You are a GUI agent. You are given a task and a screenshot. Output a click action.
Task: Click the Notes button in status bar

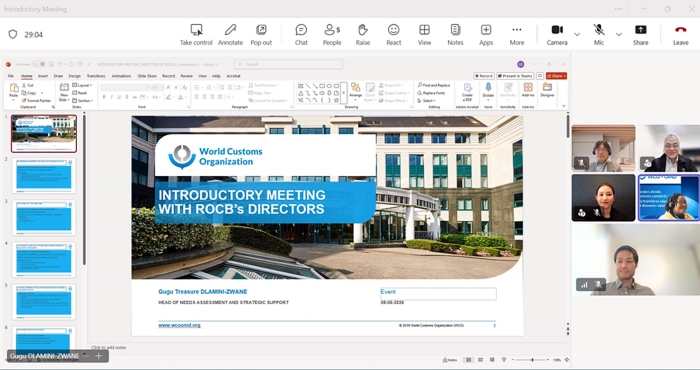tap(450, 360)
